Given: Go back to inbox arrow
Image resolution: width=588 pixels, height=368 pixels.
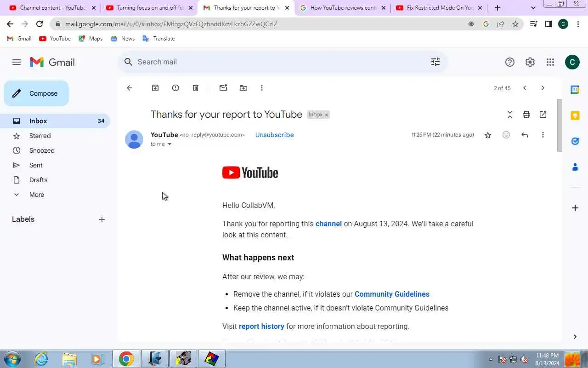Looking at the screenshot, I should tap(130, 88).
